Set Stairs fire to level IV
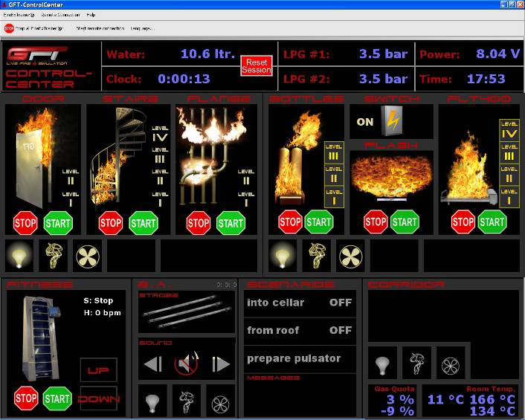This screenshot has height=420, width=525. (160, 137)
